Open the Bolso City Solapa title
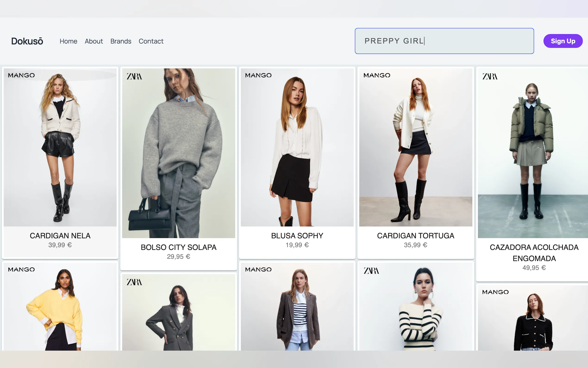 (x=178, y=247)
